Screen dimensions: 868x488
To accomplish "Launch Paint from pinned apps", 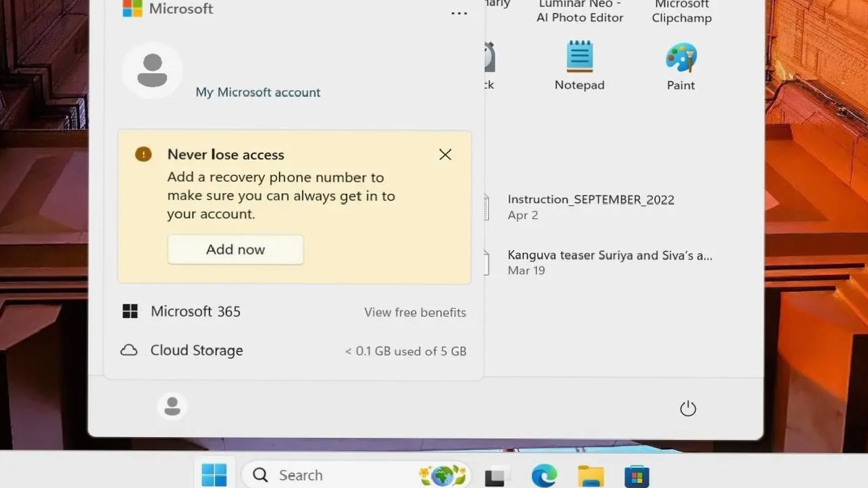I will (x=681, y=66).
